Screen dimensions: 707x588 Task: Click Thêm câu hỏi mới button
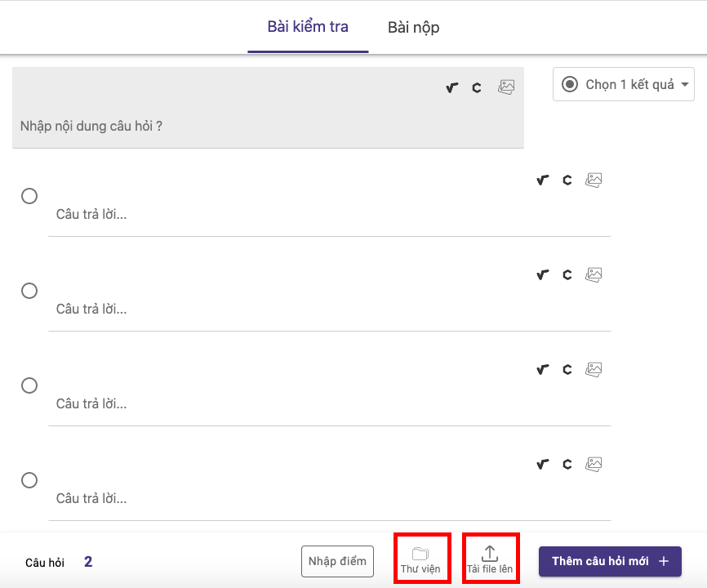pos(609,561)
